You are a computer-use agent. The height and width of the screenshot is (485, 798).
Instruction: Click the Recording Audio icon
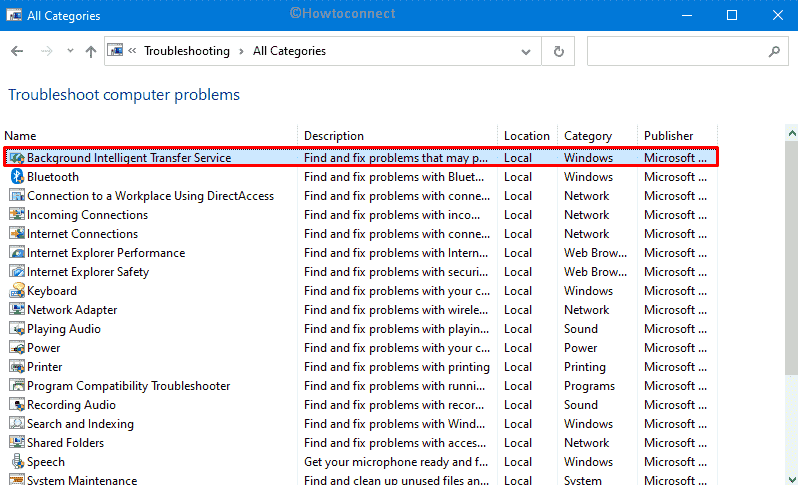click(17, 405)
